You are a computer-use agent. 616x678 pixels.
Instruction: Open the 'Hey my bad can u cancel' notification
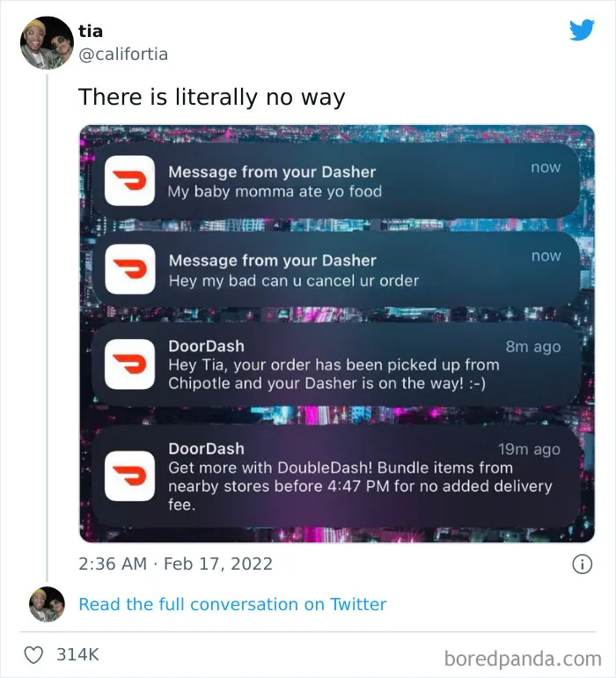click(336, 269)
